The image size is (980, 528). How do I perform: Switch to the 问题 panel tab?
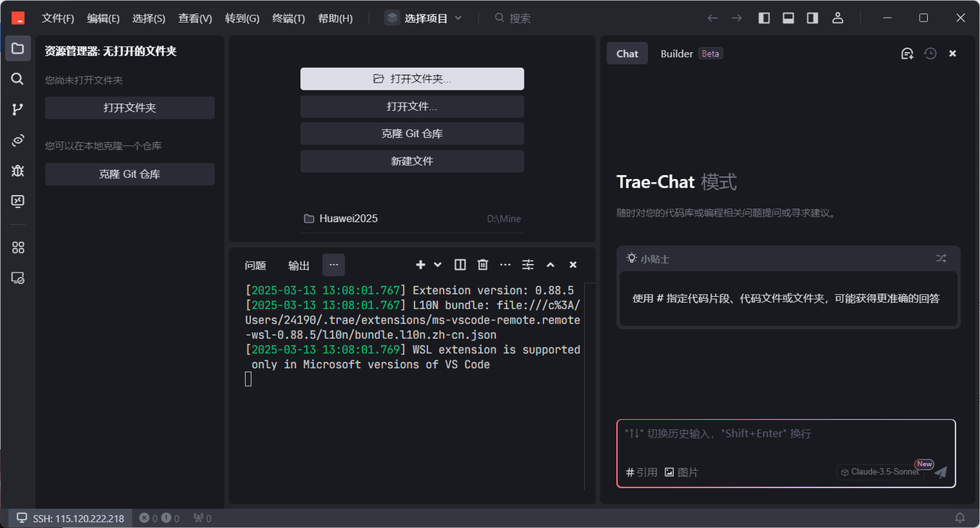[256, 266]
